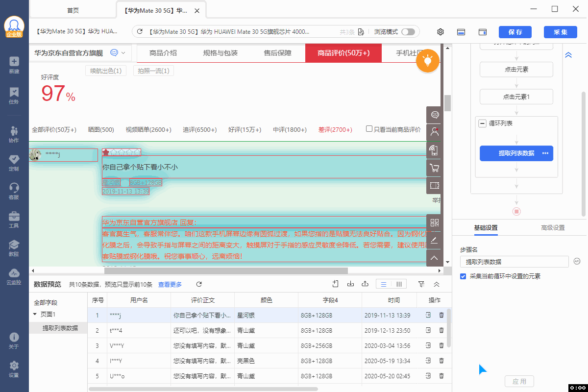
Task: Collapse workflow panel with blue double chevron
Action: pos(568,55)
